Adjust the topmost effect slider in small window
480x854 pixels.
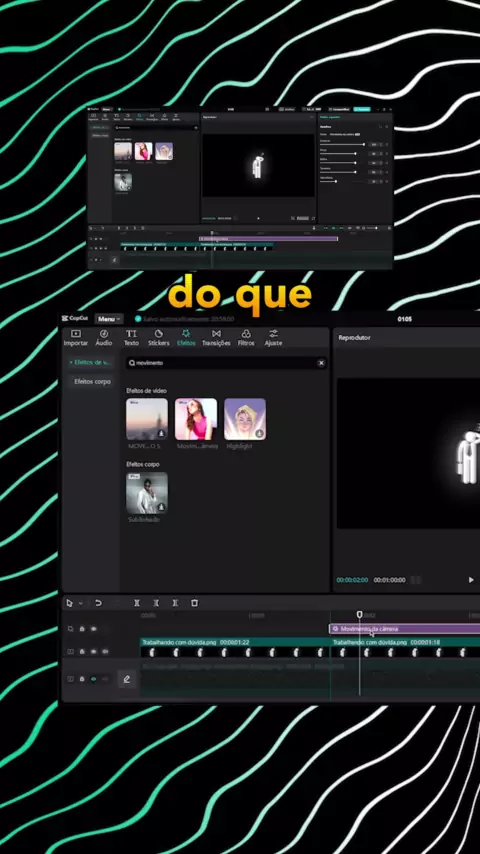click(342, 144)
